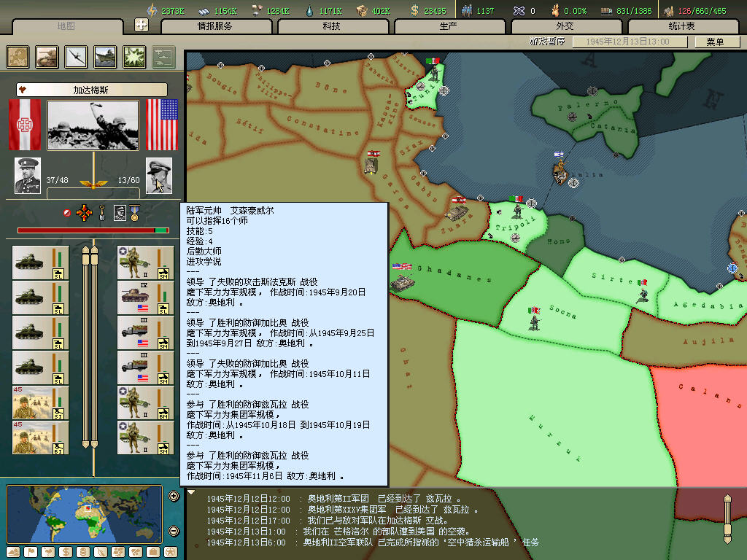Switch minimap to terrain map mode

point(14,551)
